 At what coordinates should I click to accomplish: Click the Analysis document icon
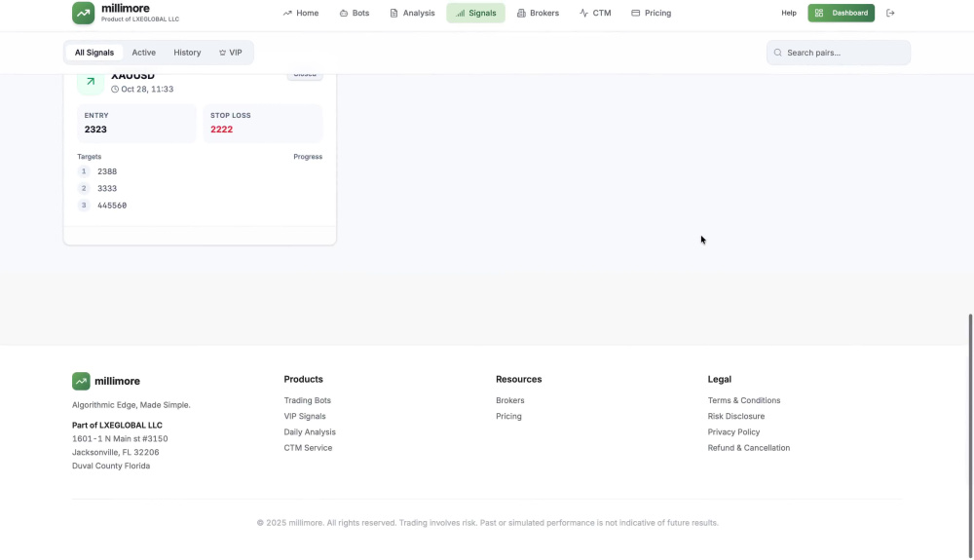click(x=393, y=13)
